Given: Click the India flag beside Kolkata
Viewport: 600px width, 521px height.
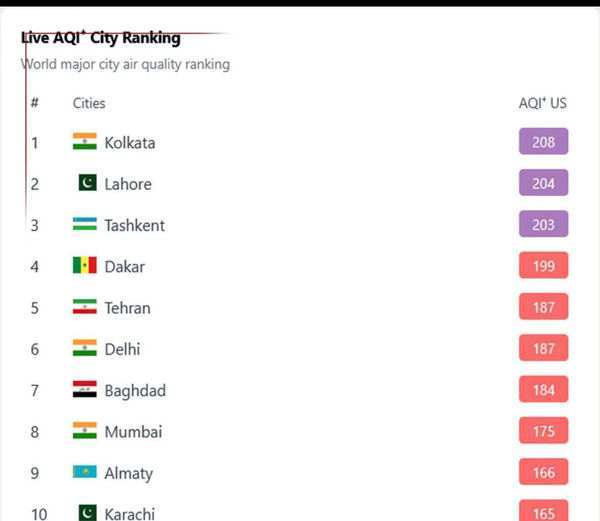Looking at the screenshot, I should (x=85, y=142).
